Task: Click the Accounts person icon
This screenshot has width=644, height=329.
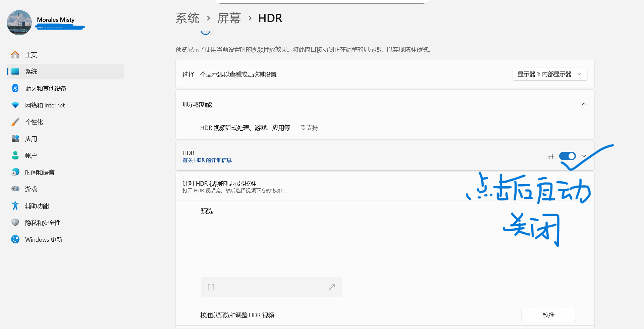Action: [x=15, y=155]
